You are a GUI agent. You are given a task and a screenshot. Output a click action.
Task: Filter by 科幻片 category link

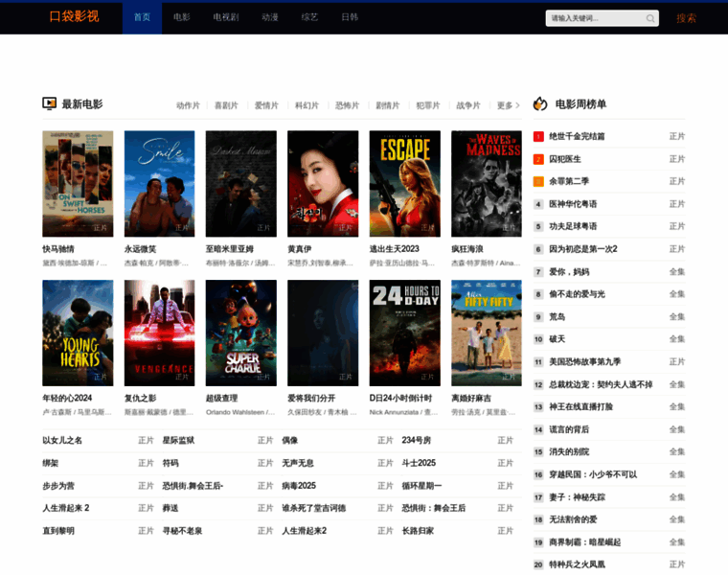(307, 105)
